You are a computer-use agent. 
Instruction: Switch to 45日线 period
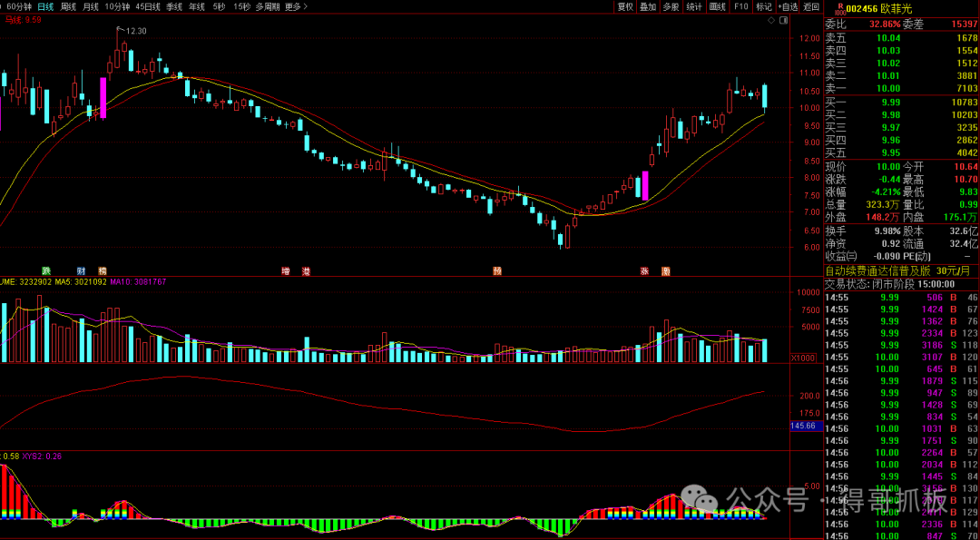click(148, 7)
